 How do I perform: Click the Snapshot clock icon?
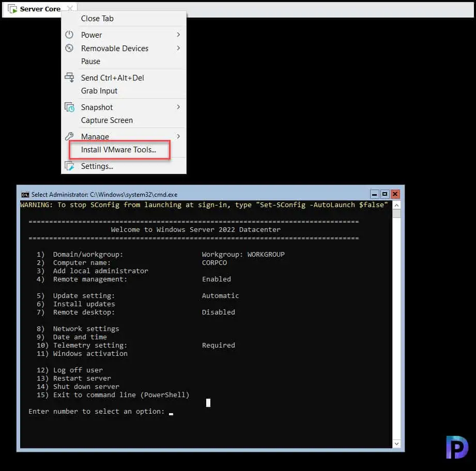pyautogui.click(x=69, y=107)
